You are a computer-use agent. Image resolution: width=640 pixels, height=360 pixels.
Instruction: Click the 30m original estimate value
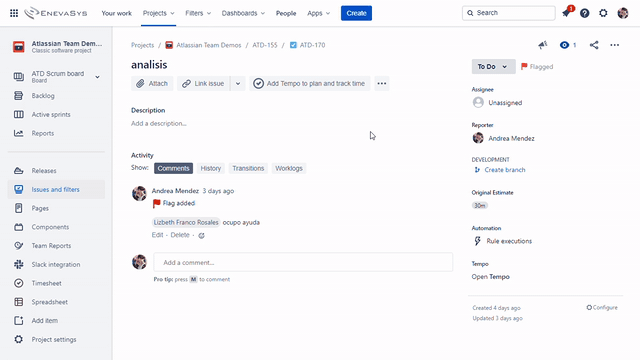coord(480,205)
